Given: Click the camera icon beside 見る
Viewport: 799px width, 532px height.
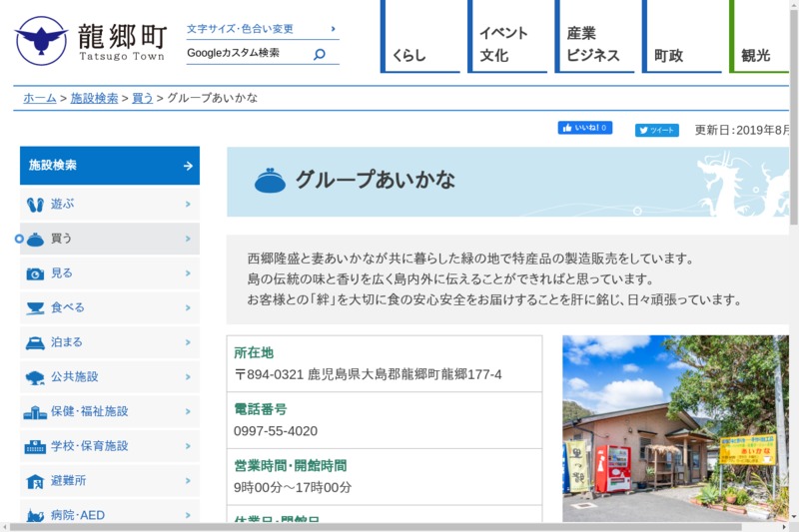Looking at the screenshot, I should 35,273.
